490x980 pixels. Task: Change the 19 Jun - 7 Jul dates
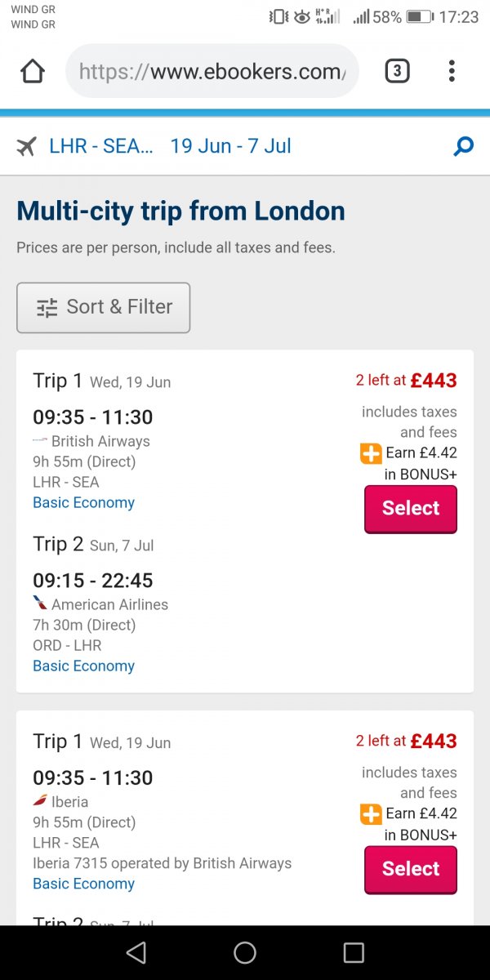pos(230,147)
